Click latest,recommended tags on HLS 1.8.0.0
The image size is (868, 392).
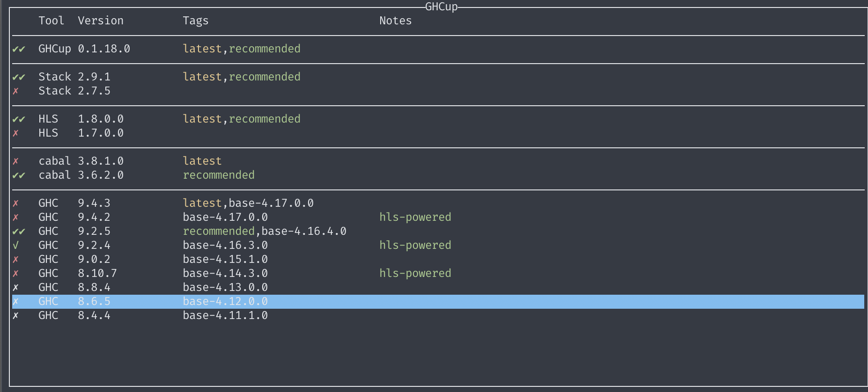click(242, 119)
